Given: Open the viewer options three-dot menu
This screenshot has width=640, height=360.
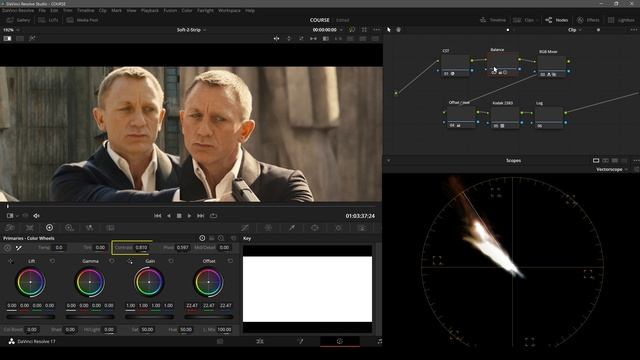Looking at the screenshot, I should pyautogui.click(x=376, y=30).
